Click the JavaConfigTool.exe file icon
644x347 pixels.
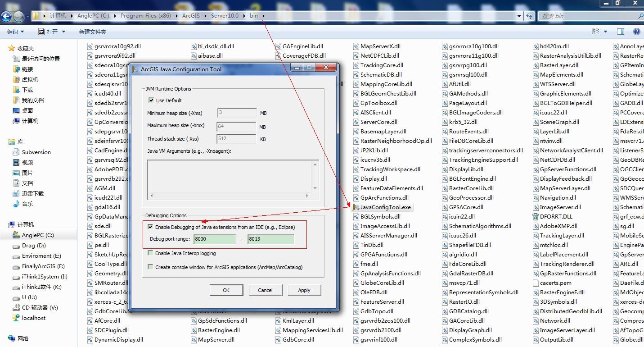[356, 207]
